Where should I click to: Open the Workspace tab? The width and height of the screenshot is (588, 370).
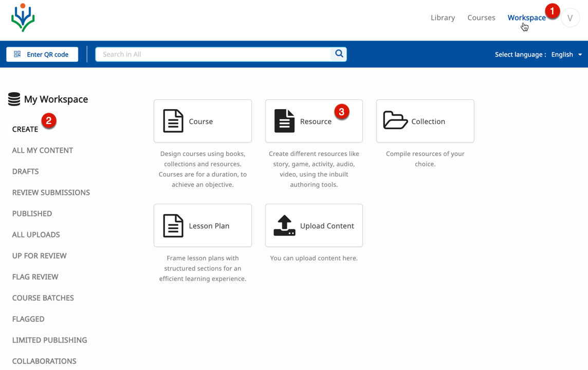[526, 17]
